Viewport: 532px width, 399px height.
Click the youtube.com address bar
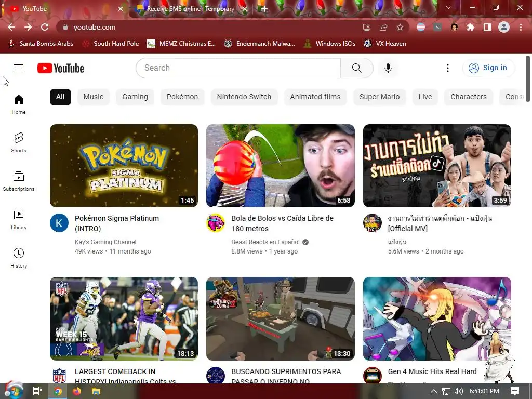[x=210, y=27]
